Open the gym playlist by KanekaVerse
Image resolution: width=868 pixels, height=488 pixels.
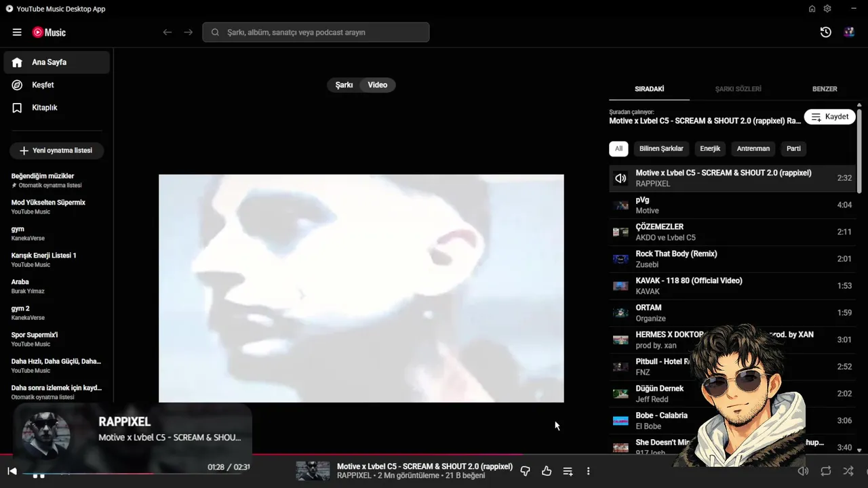point(57,233)
